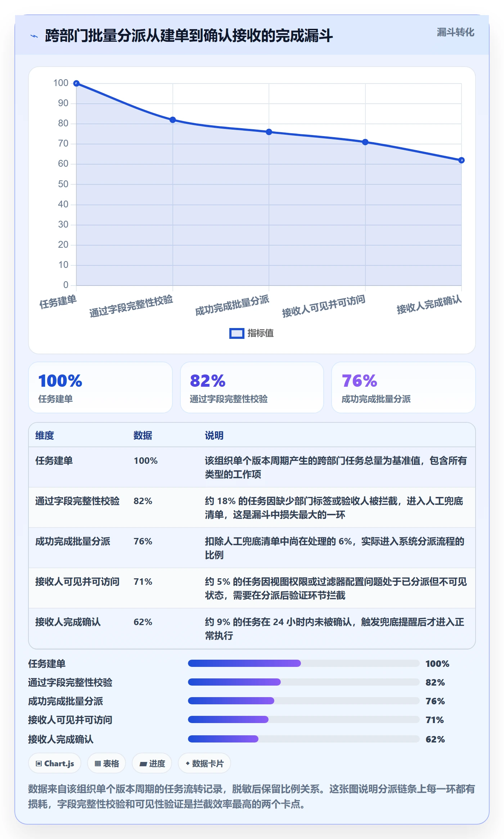504x839 pixels.
Task: Click the 接收人完成确认 label on the chart x-axis
Action: point(429,305)
